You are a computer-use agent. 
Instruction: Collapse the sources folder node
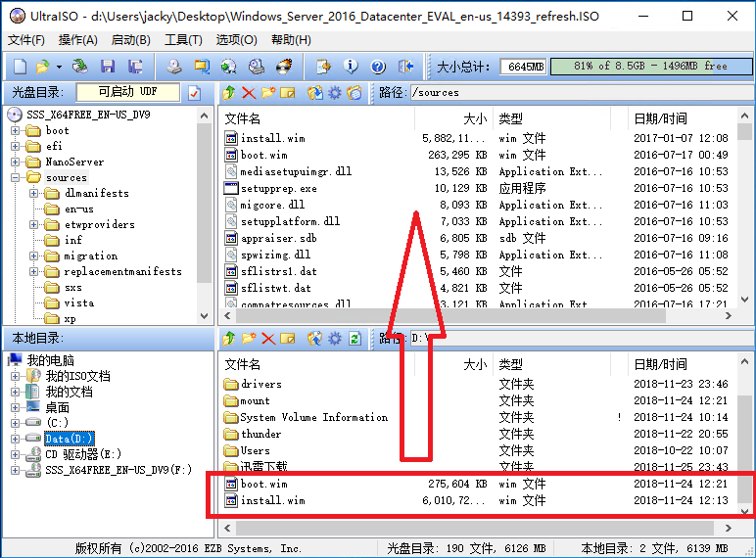15,177
